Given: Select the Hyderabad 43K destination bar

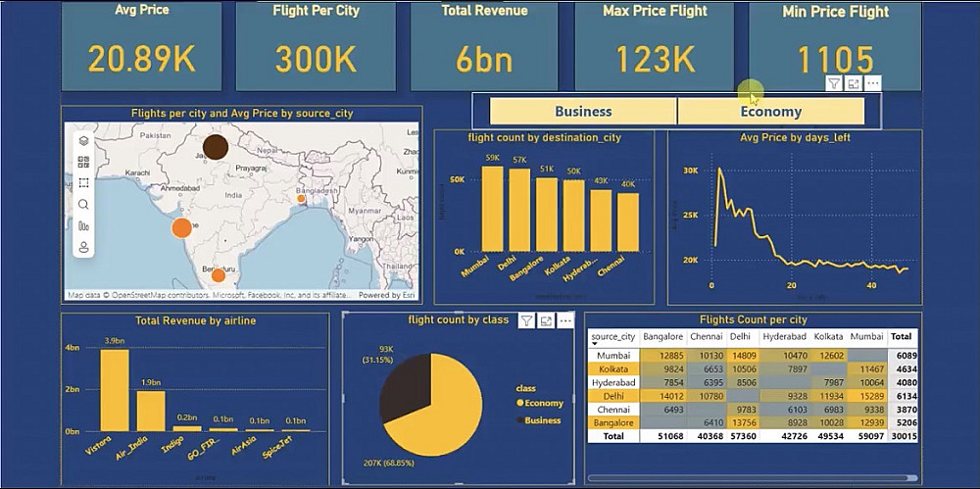Looking at the screenshot, I should tap(602, 220).
